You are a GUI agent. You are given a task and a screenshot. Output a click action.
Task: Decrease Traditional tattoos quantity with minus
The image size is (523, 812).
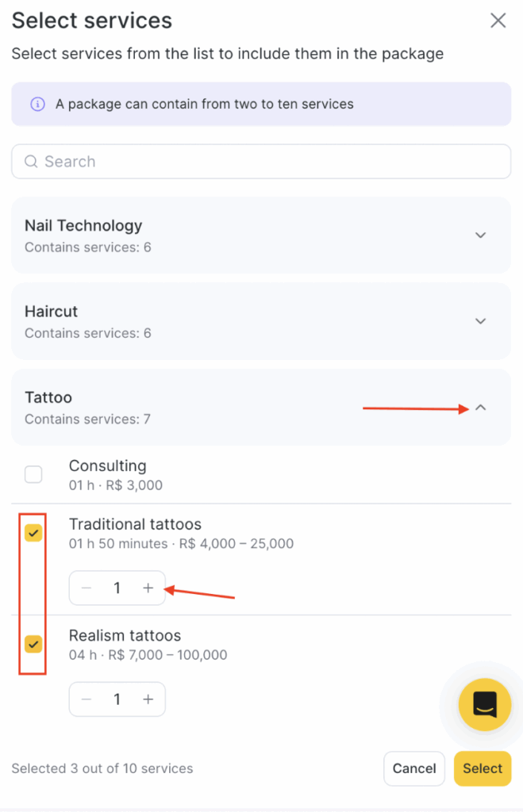87,588
